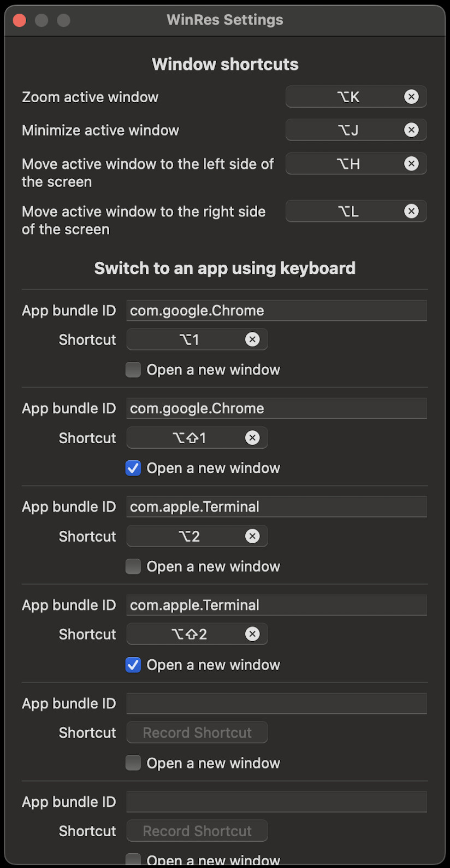Clear the ⌥2 Terminal shortcut
Screen dimensions: 450x868
tap(252, 536)
